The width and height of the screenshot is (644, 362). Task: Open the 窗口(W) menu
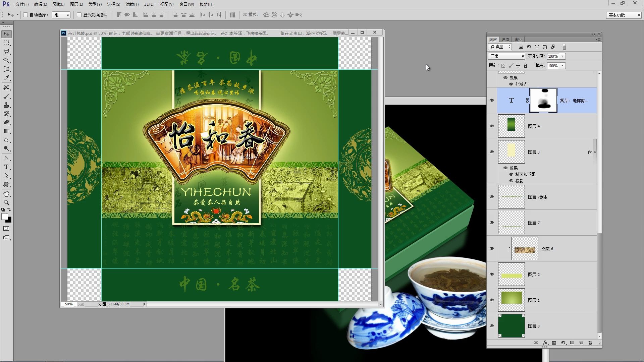coord(186,4)
